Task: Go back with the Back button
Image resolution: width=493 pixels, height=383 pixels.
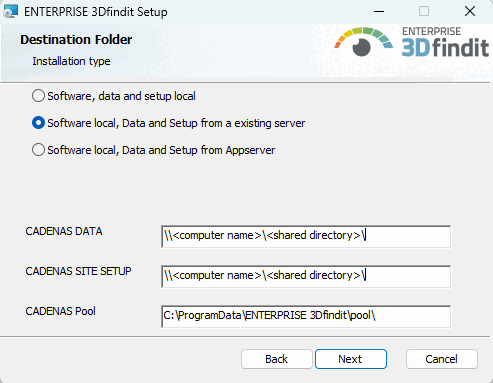Action: coord(276,359)
